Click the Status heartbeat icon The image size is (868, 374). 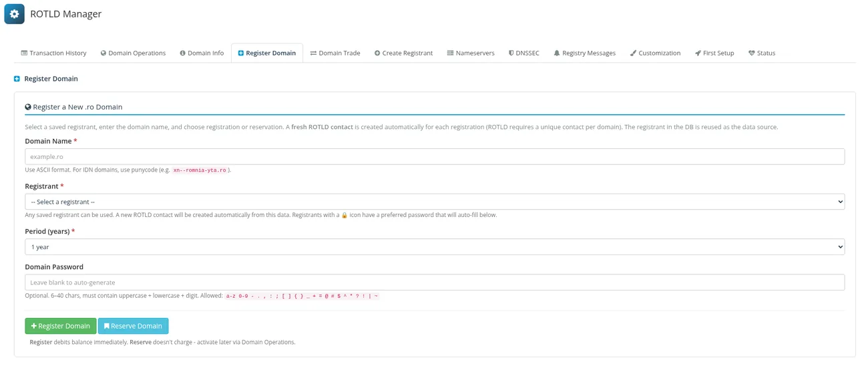[x=751, y=53]
